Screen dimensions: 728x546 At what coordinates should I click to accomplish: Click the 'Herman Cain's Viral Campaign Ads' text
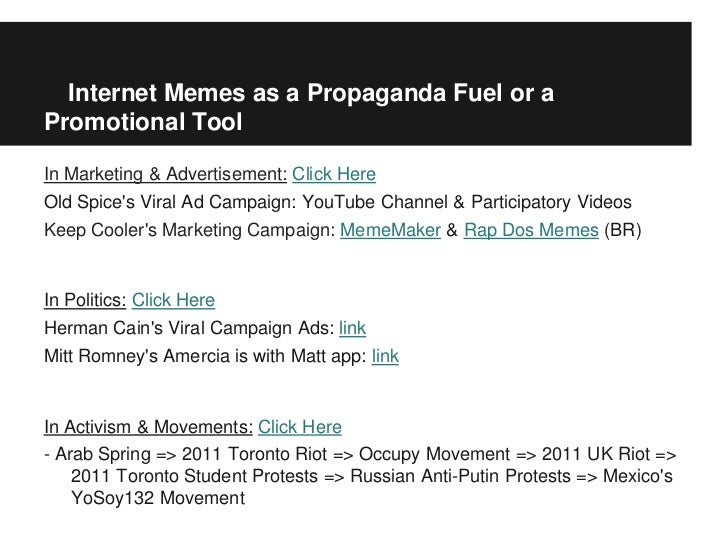(189, 327)
